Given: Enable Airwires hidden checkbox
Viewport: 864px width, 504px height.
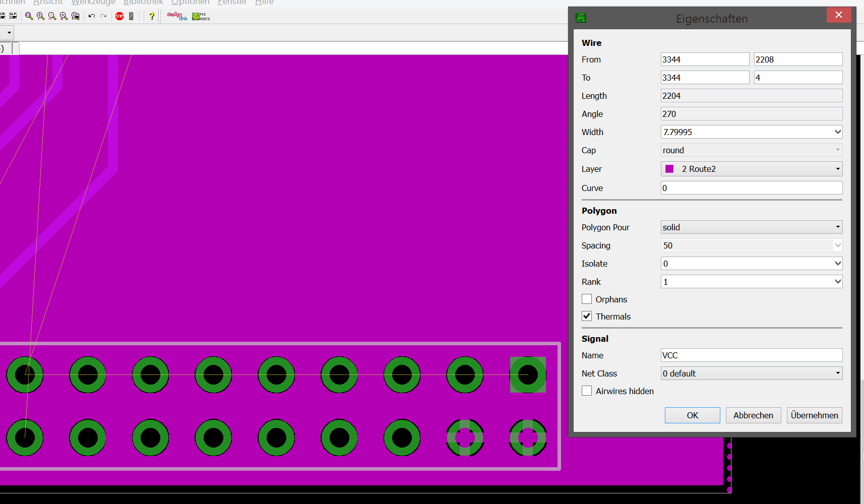Looking at the screenshot, I should [x=587, y=391].
